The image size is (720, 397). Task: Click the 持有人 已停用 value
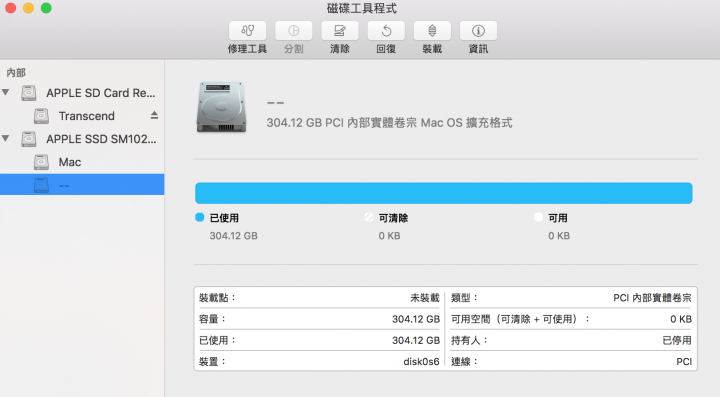677,340
